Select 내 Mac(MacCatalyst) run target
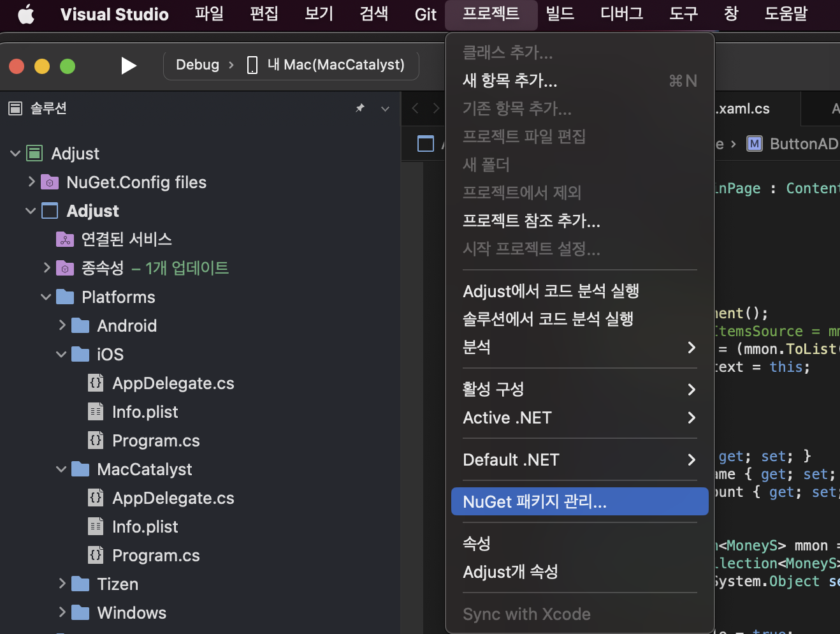This screenshot has width=840, height=634. (336, 65)
